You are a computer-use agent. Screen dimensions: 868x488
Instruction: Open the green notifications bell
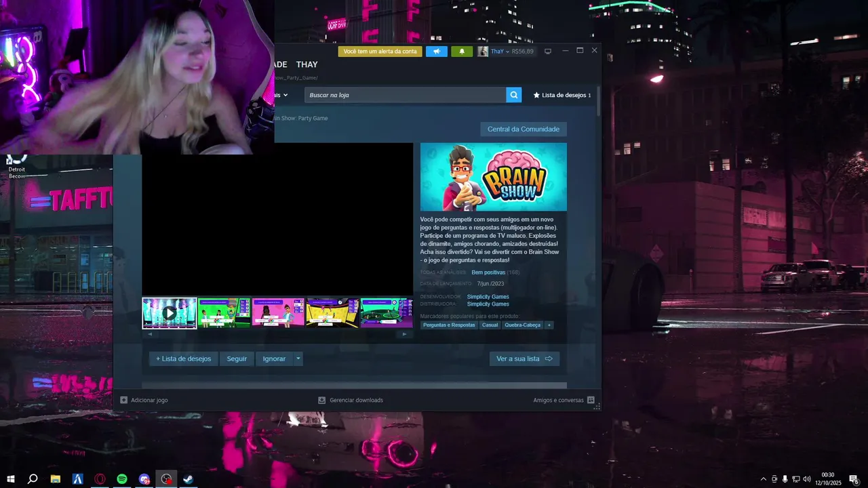point(462,52)
